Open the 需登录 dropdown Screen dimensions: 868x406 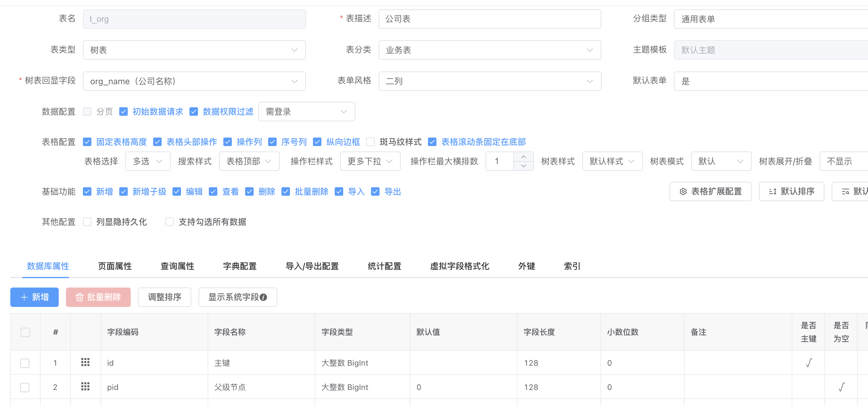[x=306, y=111]
